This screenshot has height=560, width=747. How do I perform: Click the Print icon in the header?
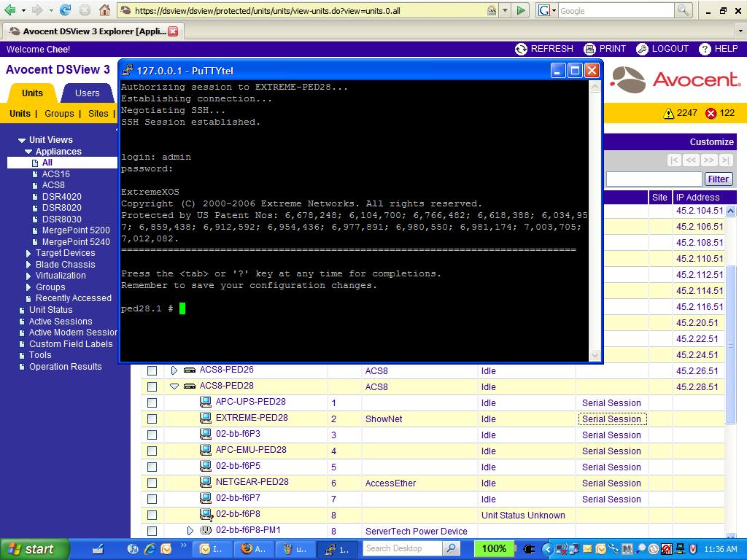(x=590, y=49)
